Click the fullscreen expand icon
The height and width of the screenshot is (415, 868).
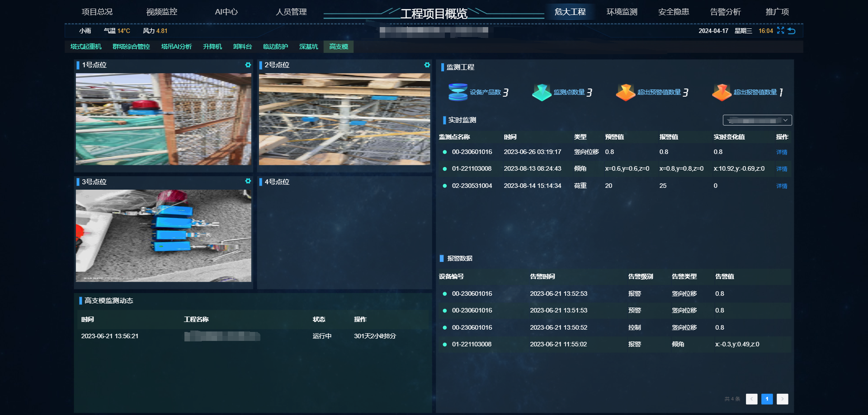click(780, 30)
